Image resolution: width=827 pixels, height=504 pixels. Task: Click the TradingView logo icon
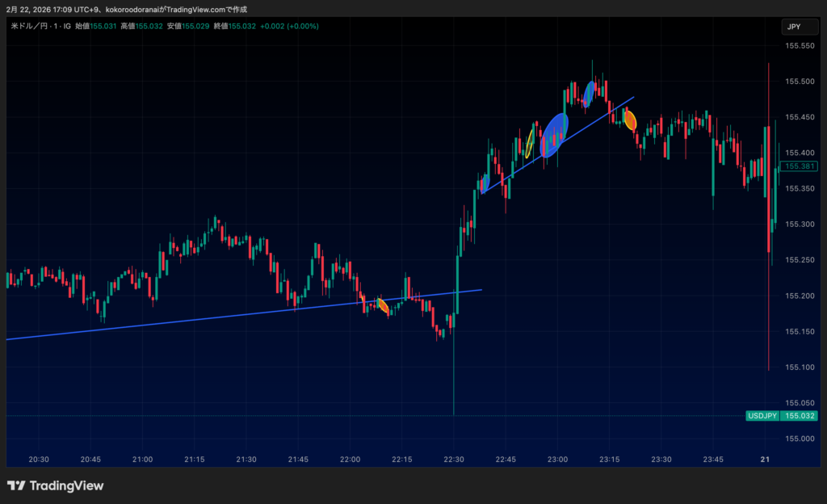pyautogui.click(x=16, y=485)
